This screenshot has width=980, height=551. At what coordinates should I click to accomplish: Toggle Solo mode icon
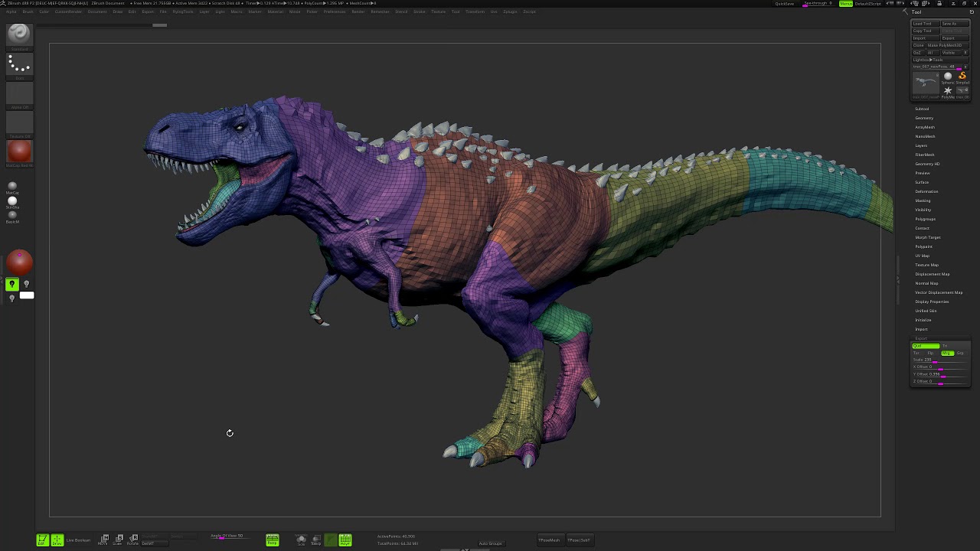(x=301, y=540)
